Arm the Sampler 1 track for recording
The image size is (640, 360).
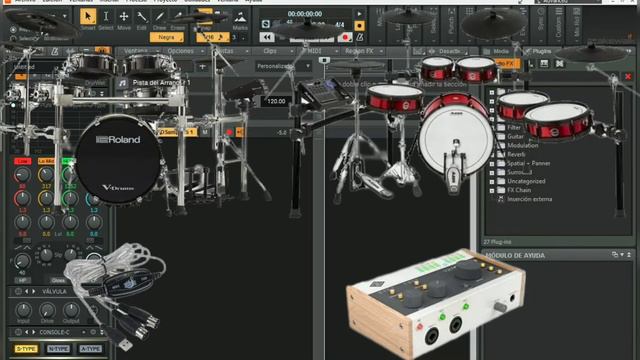pos(229,132)
